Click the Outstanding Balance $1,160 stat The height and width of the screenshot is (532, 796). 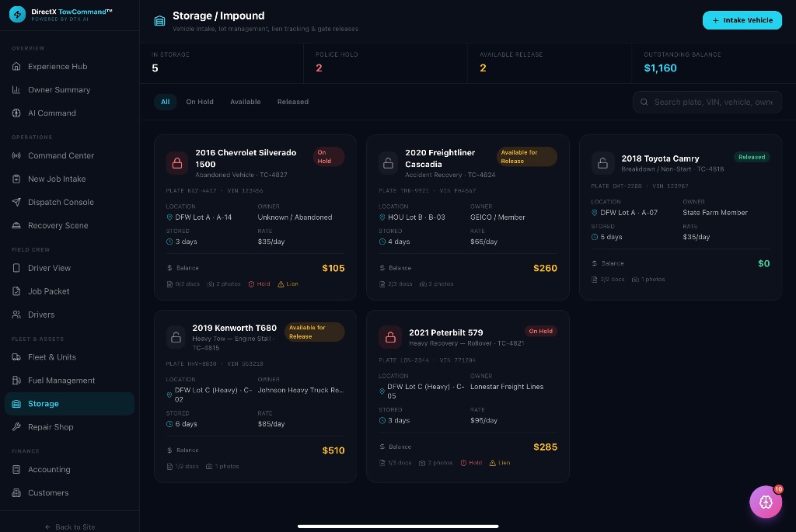click(x=660, y=68)
